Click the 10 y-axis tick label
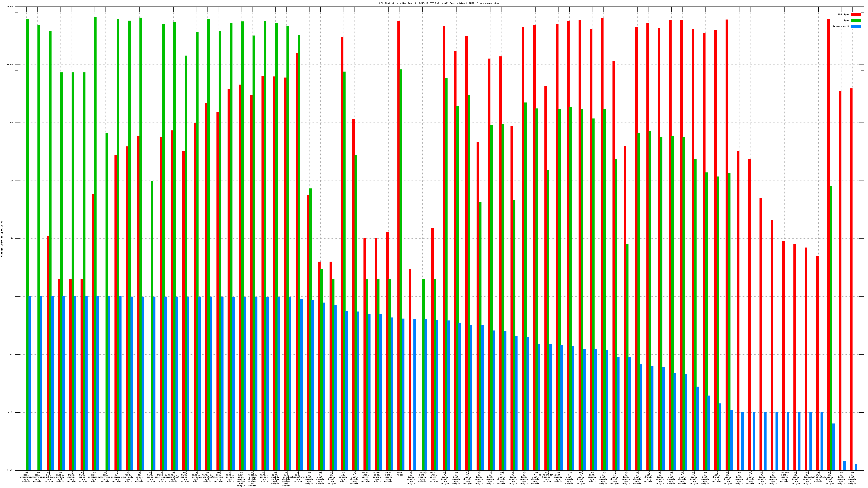 [12, 239]
